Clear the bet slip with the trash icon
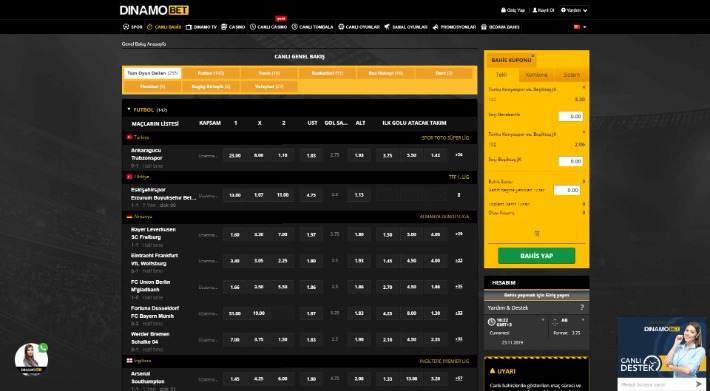 [537, 234]
